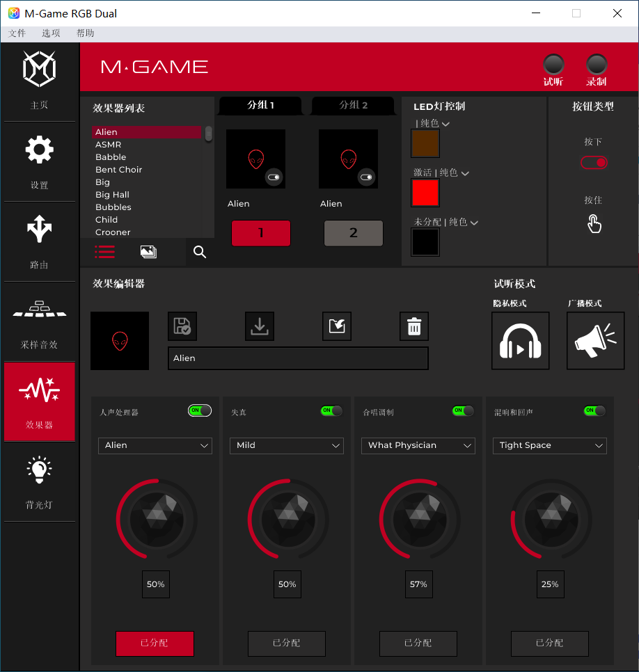Click the 混响和回声 knob at 25%
639x672 pixels.
tap(551, 519)
